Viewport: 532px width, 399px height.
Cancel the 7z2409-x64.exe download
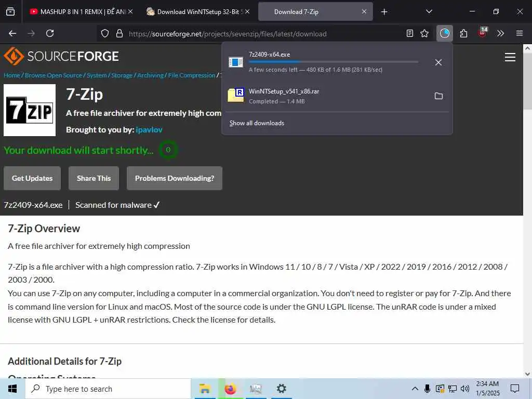(438, 62)
